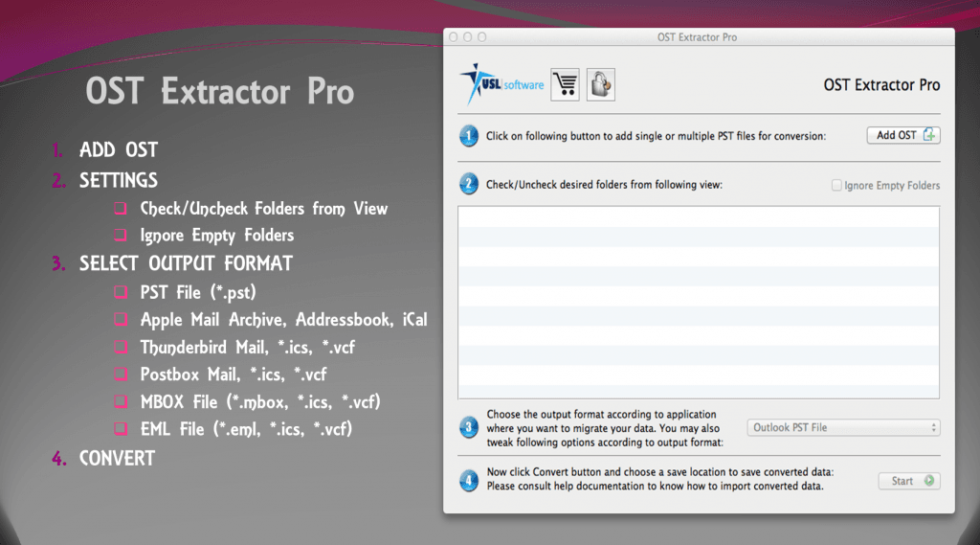Zoom the window using the third title-bar button

click(482, 37)
